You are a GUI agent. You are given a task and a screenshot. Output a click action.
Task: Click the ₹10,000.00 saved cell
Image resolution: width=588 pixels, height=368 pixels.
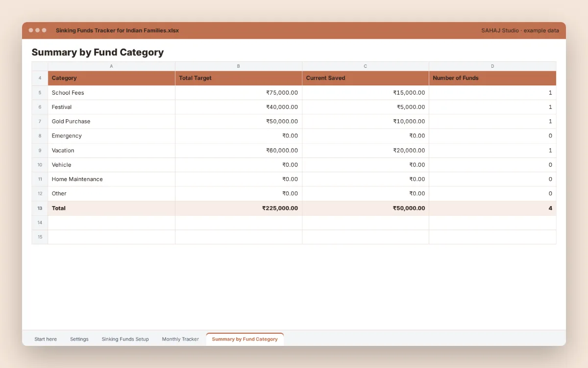(x=366, y=121)
